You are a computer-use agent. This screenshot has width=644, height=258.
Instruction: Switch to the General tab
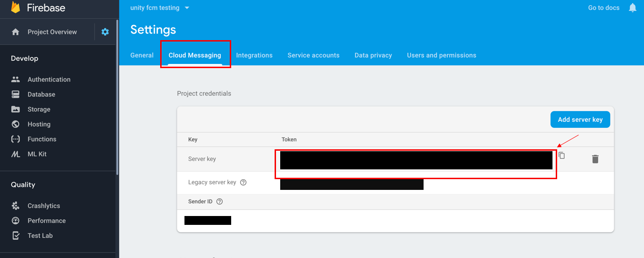click(x=142, y=55)
